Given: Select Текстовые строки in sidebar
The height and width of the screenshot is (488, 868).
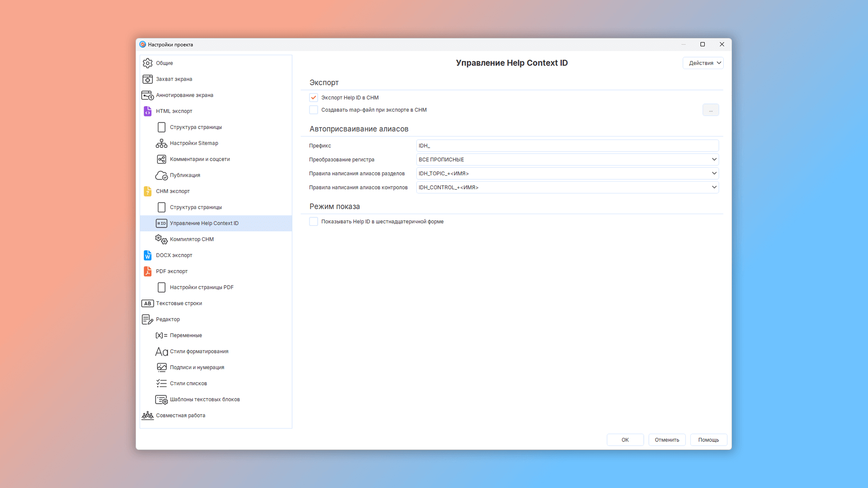Looking at the screenshot, I should 179,303.
